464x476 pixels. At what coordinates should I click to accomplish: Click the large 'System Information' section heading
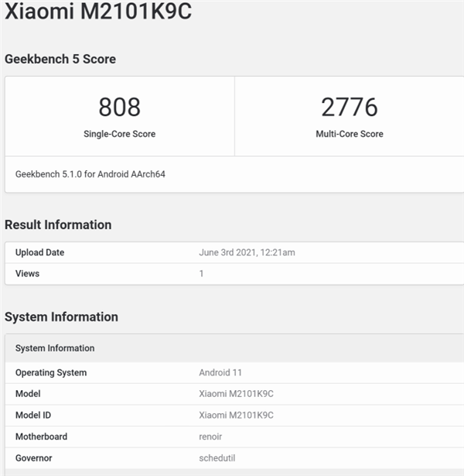coord(61,317)
